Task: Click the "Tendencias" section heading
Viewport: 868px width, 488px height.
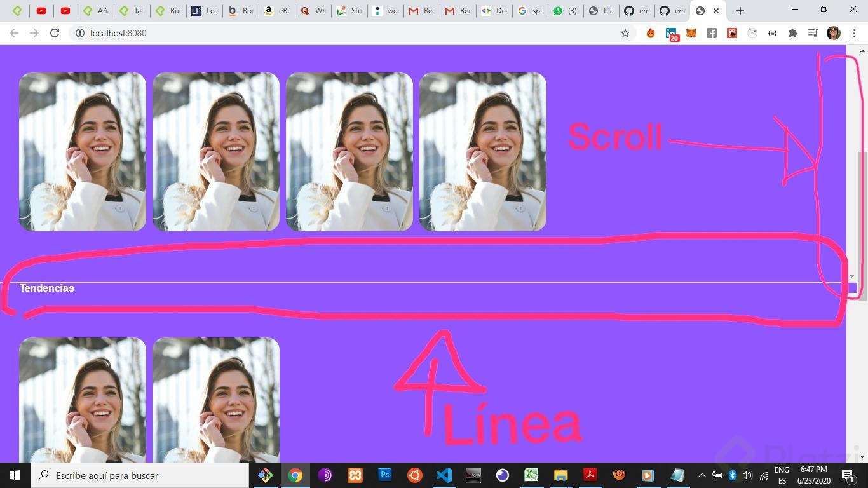Action: click(46, 288)
